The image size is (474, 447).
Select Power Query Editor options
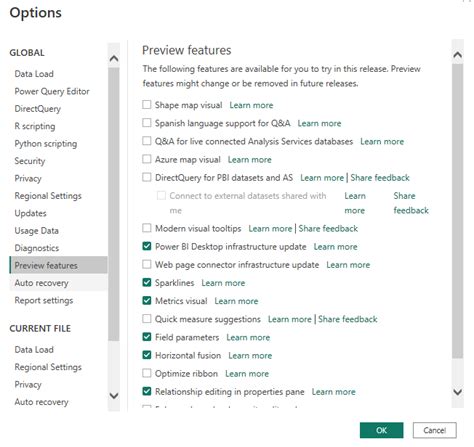pos(52,91)
